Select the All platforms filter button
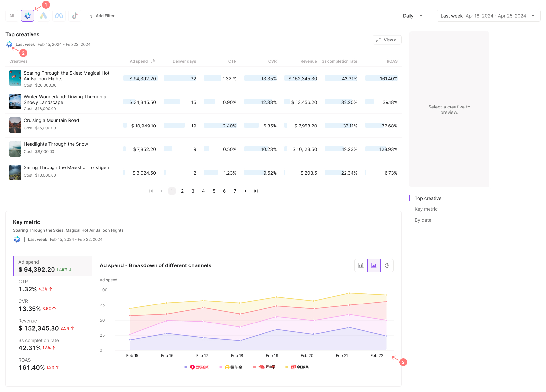The image size is (546, 392). coord(12,16)
